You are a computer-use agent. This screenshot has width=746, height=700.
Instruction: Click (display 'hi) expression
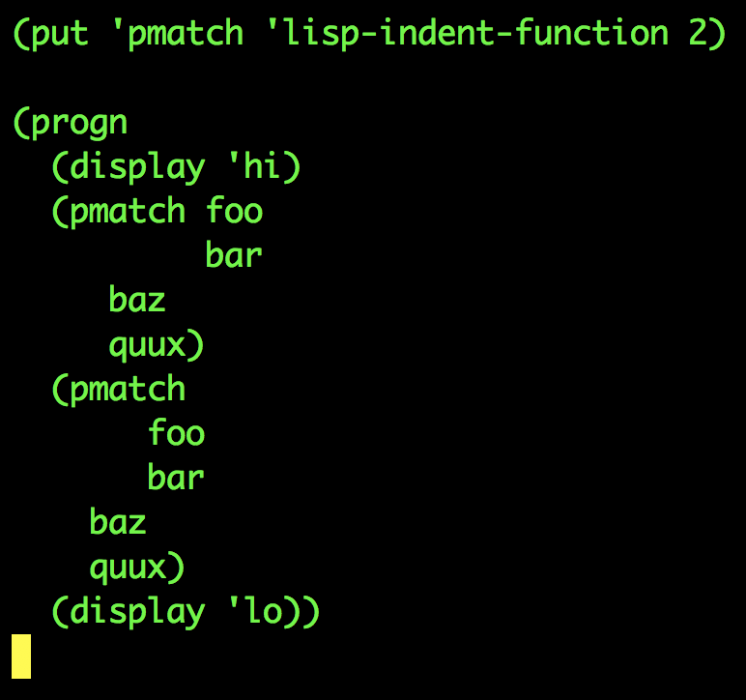(x=176, y=167)
